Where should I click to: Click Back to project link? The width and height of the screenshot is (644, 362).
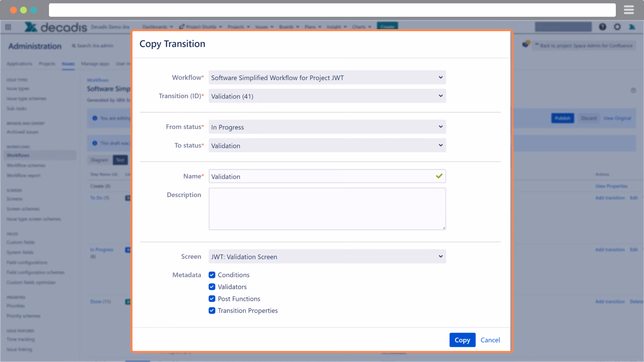[584, 46]
